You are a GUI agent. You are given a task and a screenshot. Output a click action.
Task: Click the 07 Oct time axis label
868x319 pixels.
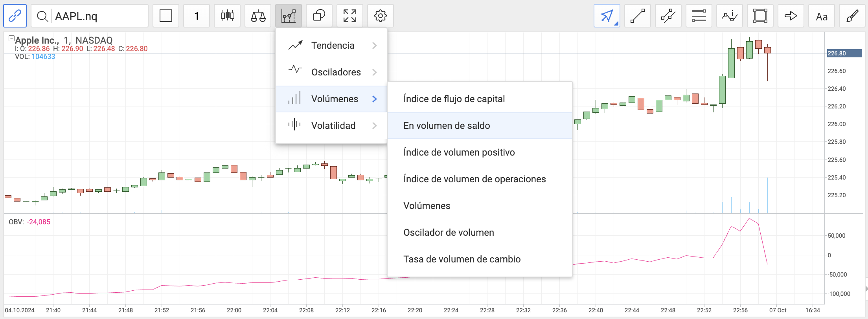[778, 310]
